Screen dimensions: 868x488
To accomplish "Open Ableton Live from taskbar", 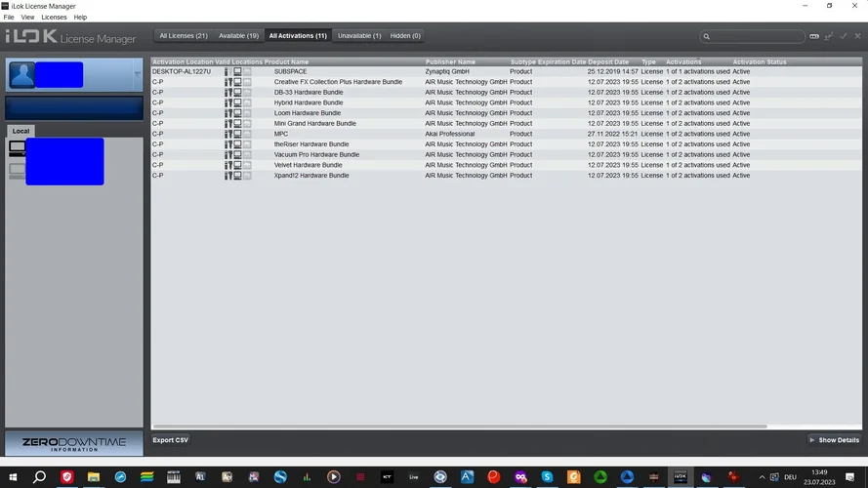I will 414,477.
